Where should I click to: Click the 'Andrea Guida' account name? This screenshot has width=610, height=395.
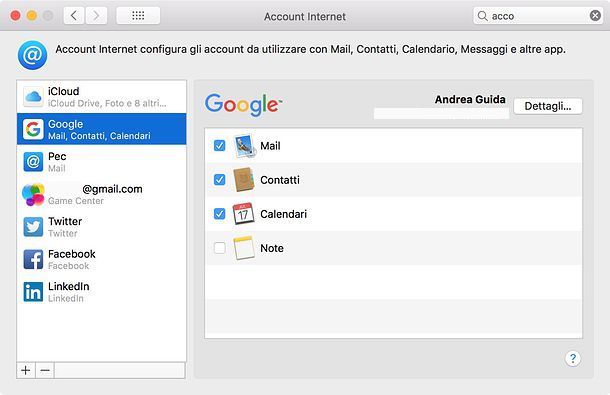[470, 100]
